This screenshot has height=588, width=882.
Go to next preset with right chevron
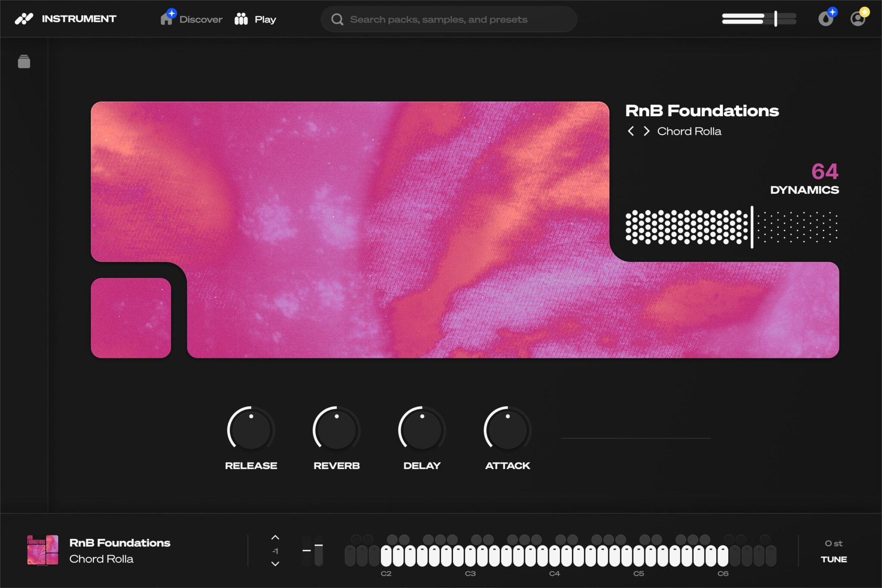click(x=646, y=131)
